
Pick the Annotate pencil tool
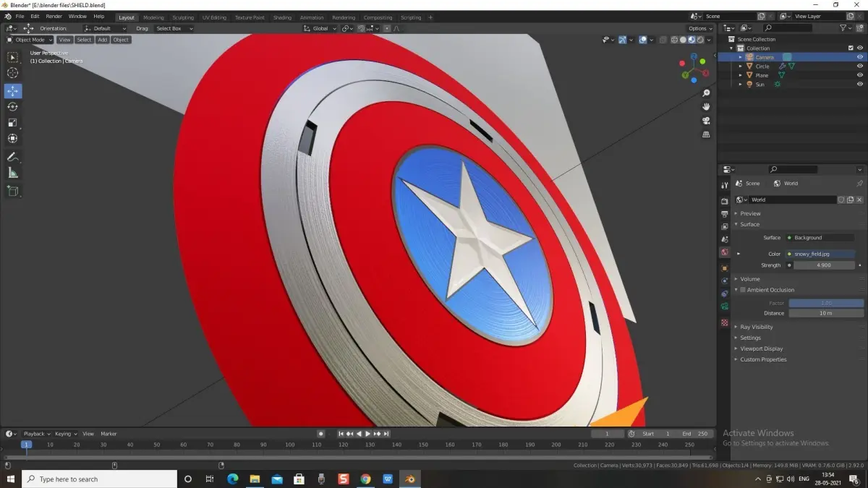[13, 157]
